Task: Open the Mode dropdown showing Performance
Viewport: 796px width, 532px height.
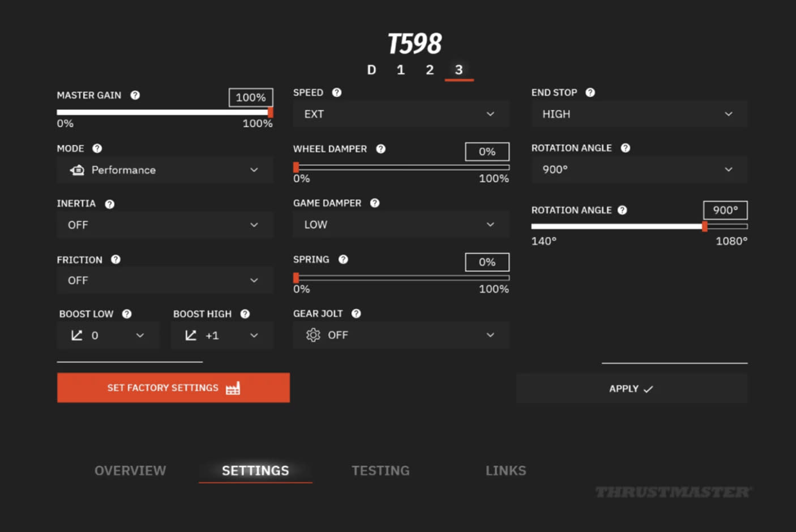Action: pos(165,170)
